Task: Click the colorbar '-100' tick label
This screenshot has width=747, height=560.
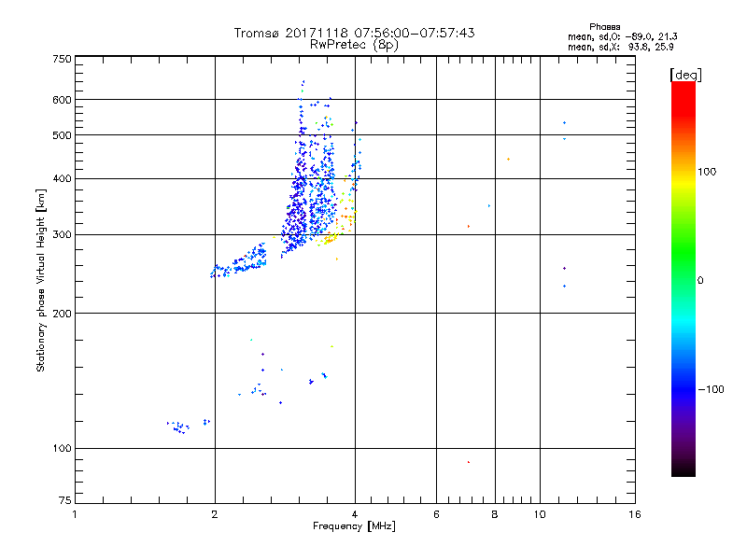Action: pos(711,389)
